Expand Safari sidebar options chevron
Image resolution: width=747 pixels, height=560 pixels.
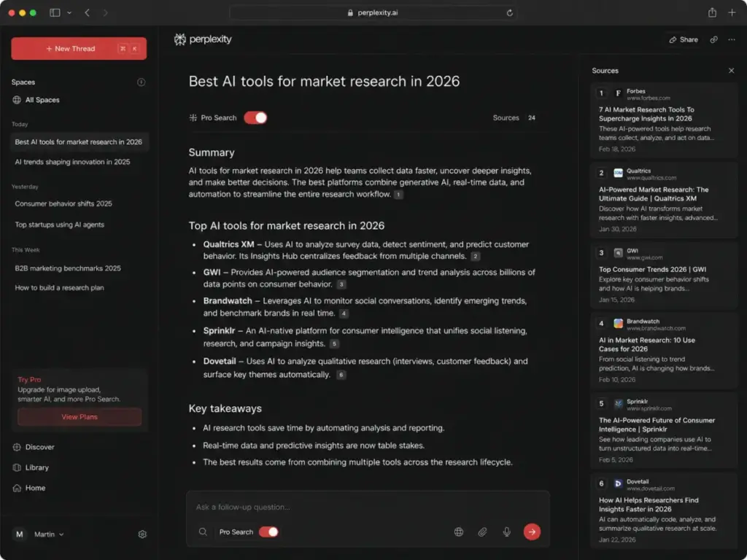click(x=69, y=13)
